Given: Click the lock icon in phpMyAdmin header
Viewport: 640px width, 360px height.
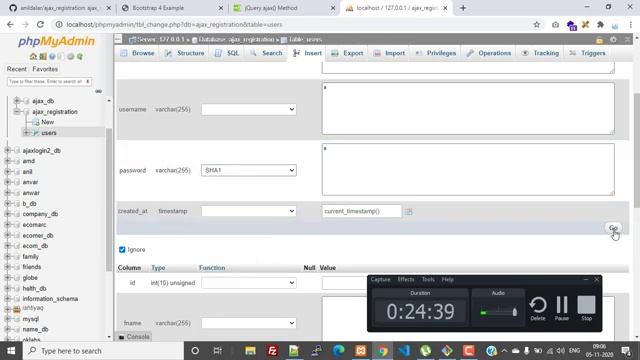Looking at the screenshot, I should click(x=599, y=40).
